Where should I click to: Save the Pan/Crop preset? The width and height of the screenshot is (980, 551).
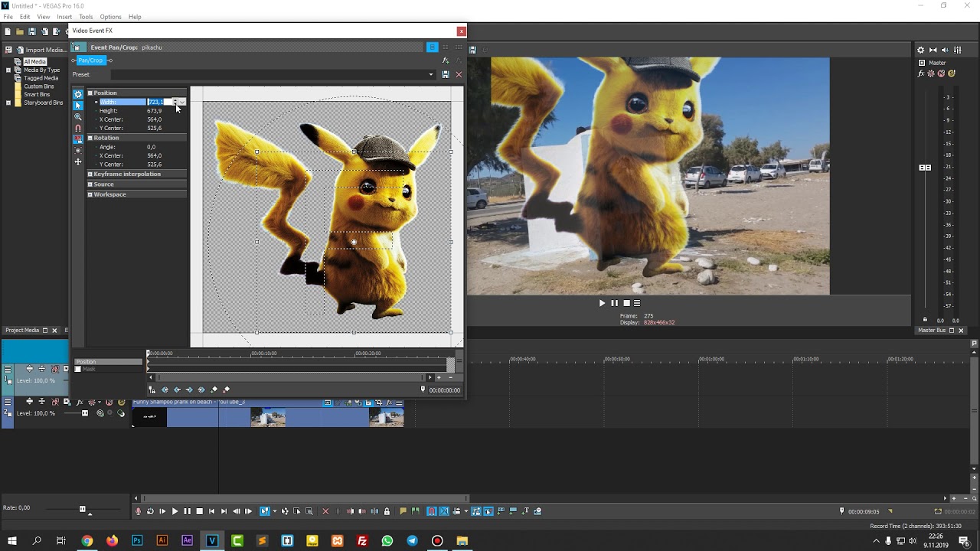pos(446,74)
